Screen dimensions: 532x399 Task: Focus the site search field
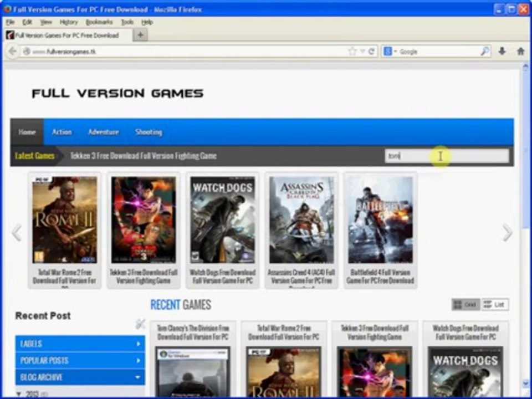coord(447,156)
